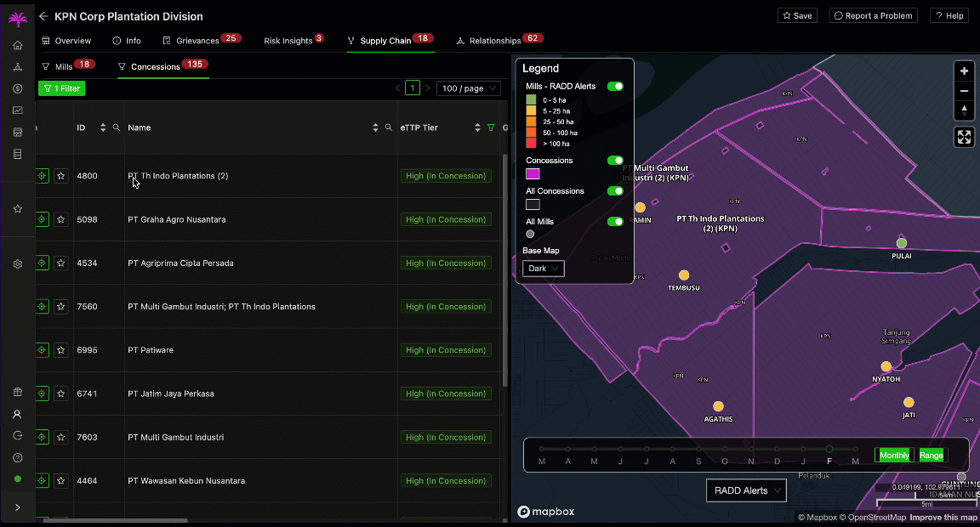
Task: Select February on the timeline
Action: [x=829, y=449]
